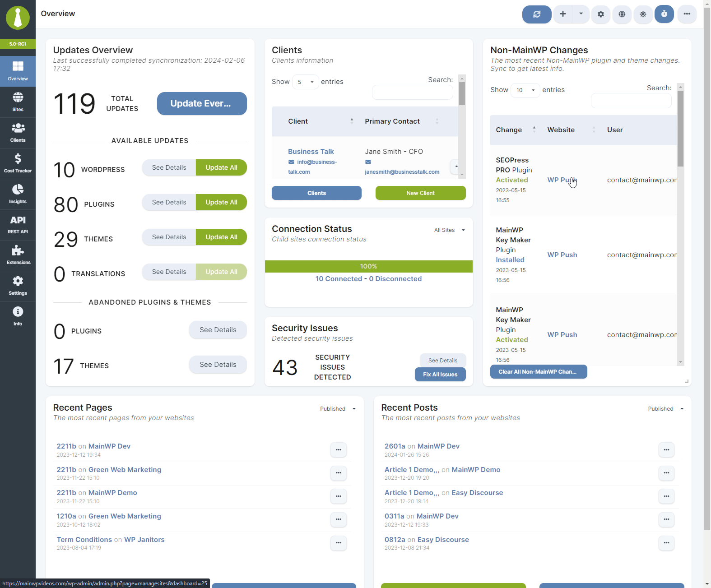See details for abandoned plugins
The width and height of the screenshot is (711, 588).
coord(218,330)
